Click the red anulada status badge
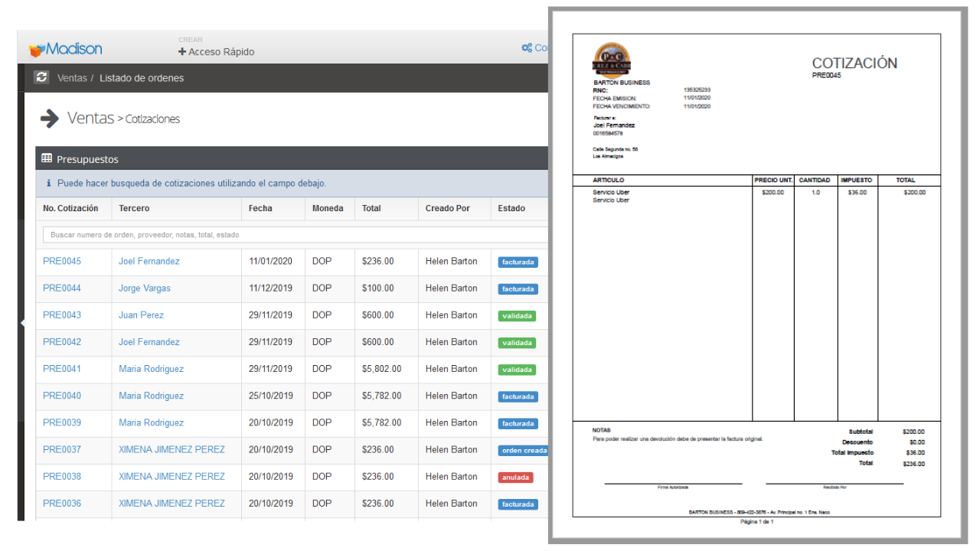Screen dimensions: 980x551 (x=515, y=477)
